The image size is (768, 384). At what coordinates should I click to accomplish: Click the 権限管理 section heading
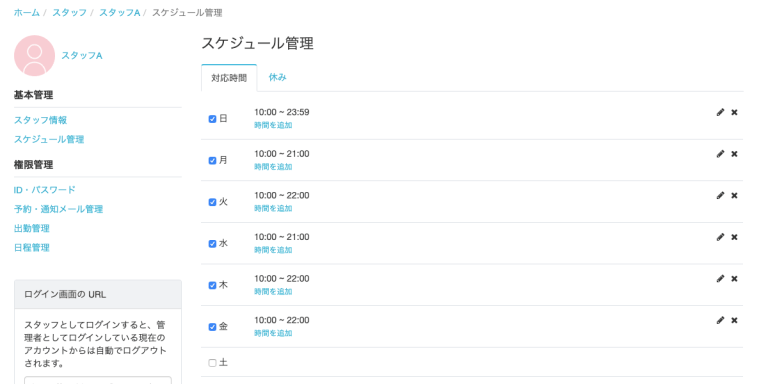pyautogui.click(x=33, y=165)
